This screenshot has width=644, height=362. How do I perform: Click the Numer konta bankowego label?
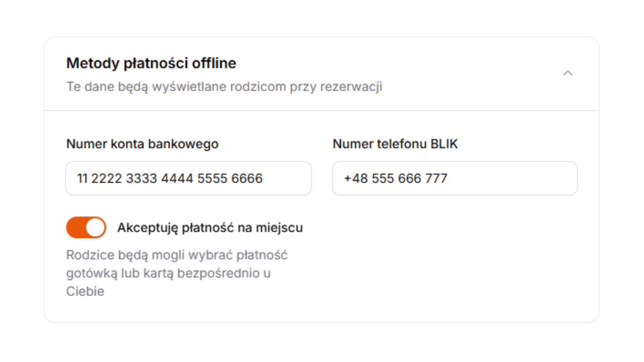point(142,144)
